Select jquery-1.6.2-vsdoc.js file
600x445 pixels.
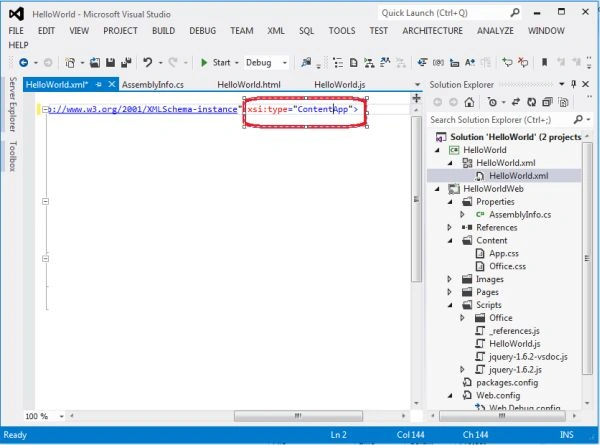pos(528,357)
